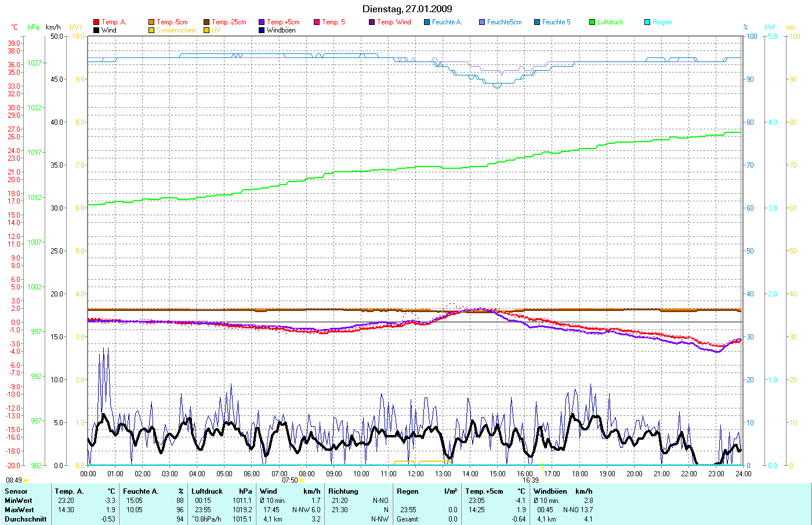The height and width of the screenshot is (525, 812).
Task: Click the purple Temp.+5cm legend square
Action: 262,22
